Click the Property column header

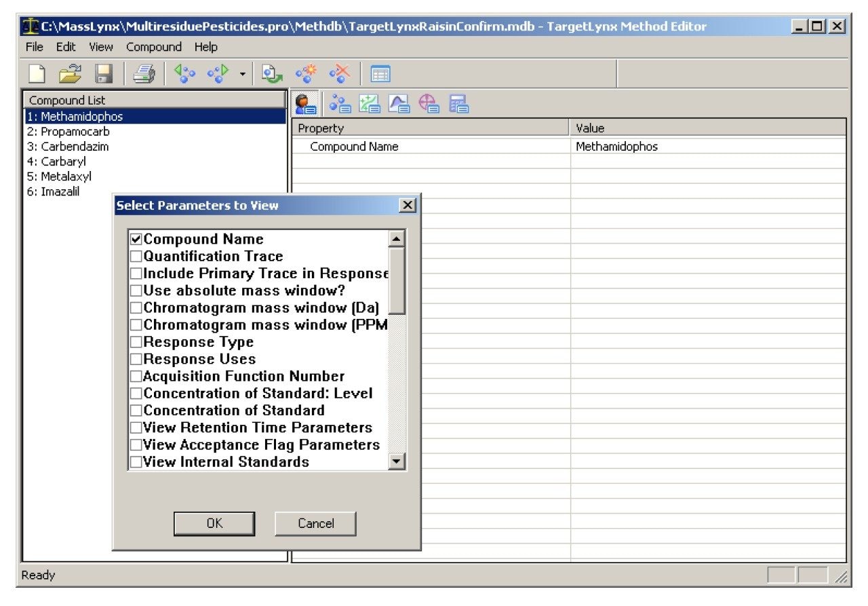(x=431, y=128)
